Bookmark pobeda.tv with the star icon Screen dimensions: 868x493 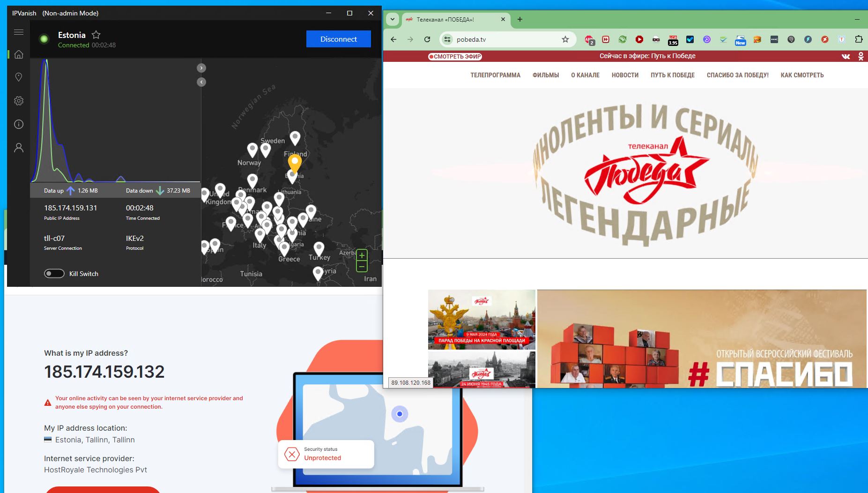click(x=565, y=39)
